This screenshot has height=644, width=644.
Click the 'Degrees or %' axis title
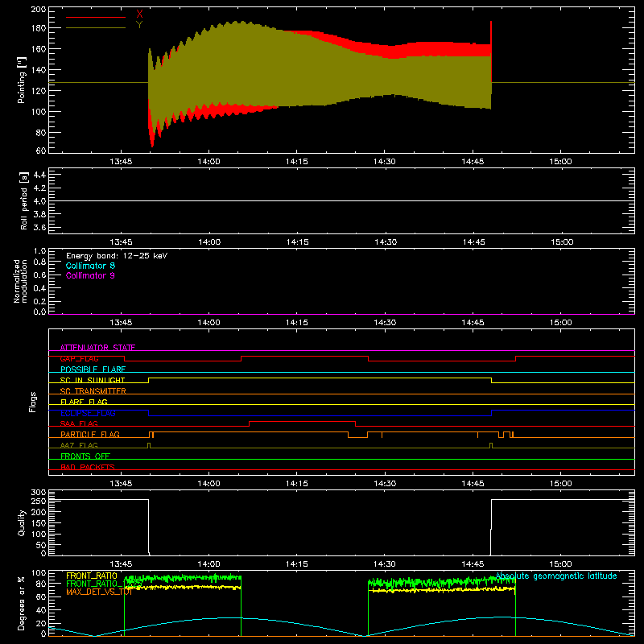(22, 603)
